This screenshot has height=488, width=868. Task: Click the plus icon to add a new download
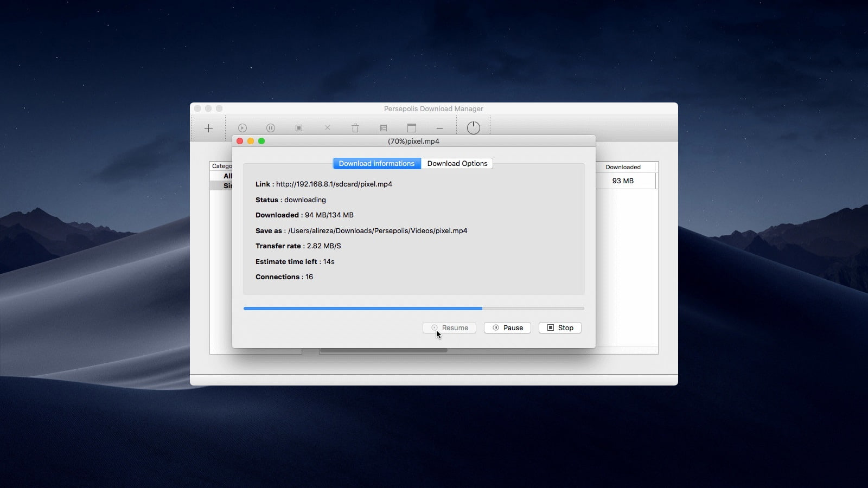[x=209, y=128]
